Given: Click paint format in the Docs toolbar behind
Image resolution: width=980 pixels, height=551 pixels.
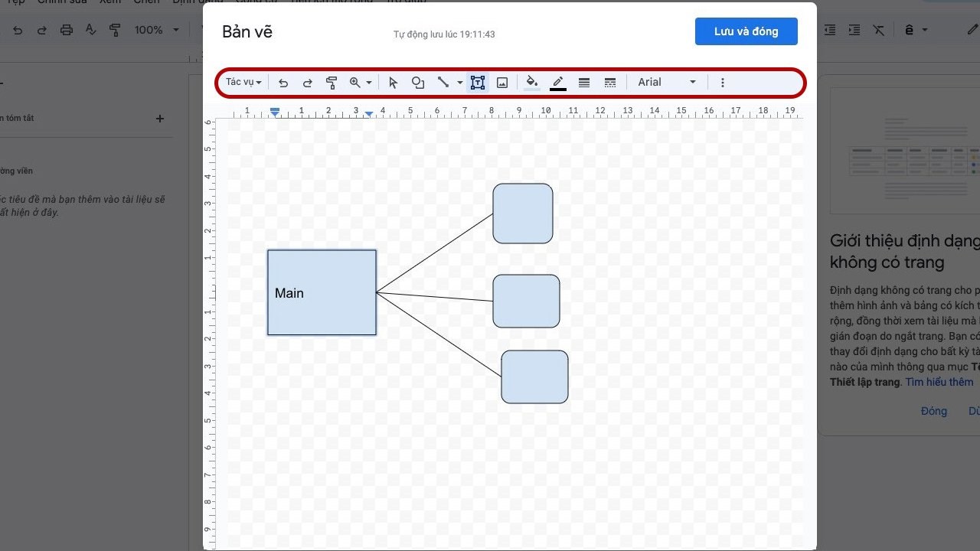Looking at the screenshot, I should tap(116, 30).
